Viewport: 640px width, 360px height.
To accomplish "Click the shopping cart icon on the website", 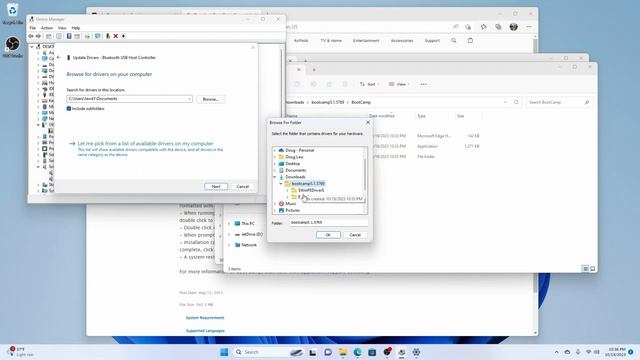I will [x=470, y=40].
